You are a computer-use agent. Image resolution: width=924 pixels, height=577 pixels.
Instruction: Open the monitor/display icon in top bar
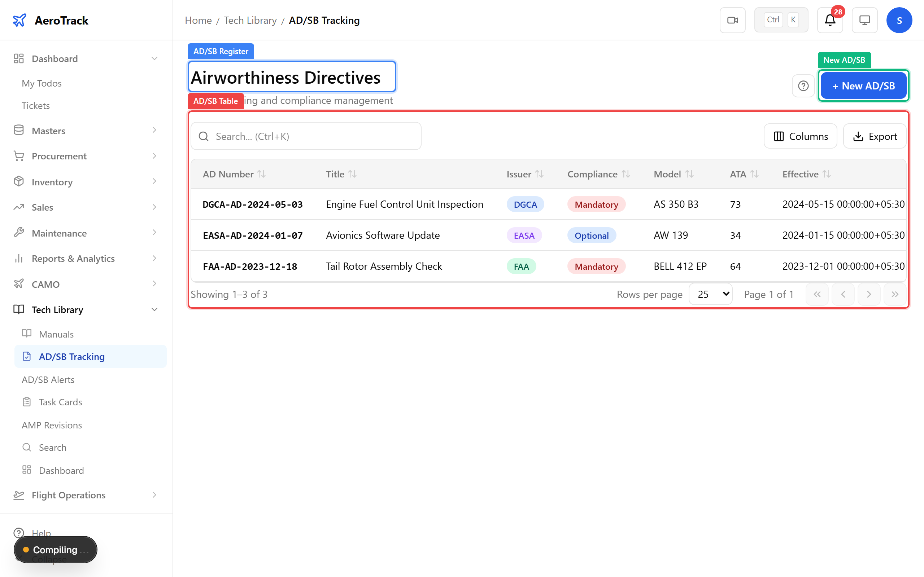(864, 20)
